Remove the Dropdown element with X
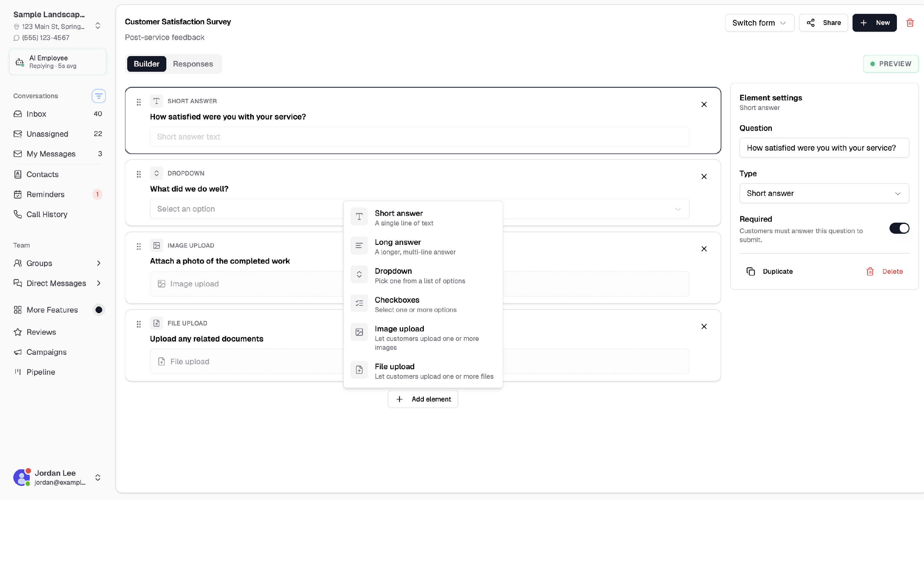 tap(704, 177)
